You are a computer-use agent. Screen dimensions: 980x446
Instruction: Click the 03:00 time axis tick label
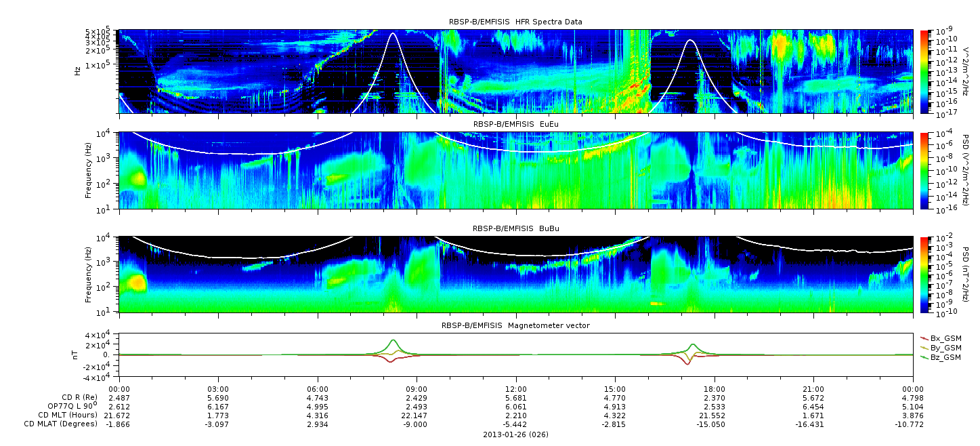[x=218, y=388]
